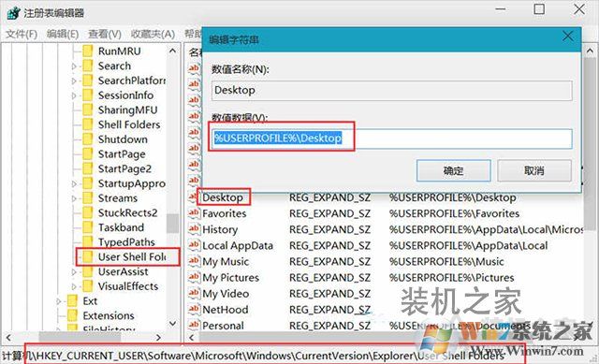Click the Registry Editor app icon in title bar
The width and height of the screenshot is (599, 364).
(13, 13)
